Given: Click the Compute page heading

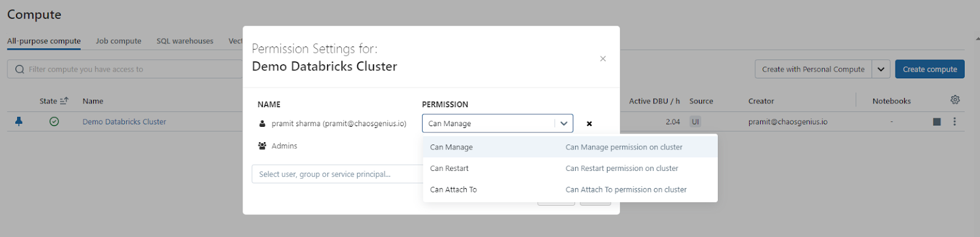Looking at the screenshot, I should (x=34, y=14).
